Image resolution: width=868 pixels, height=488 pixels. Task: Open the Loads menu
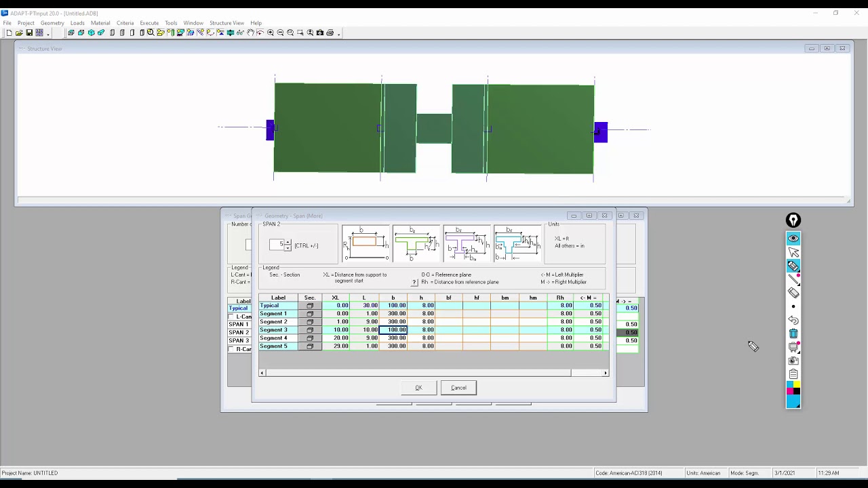click(x=77, y=23)
